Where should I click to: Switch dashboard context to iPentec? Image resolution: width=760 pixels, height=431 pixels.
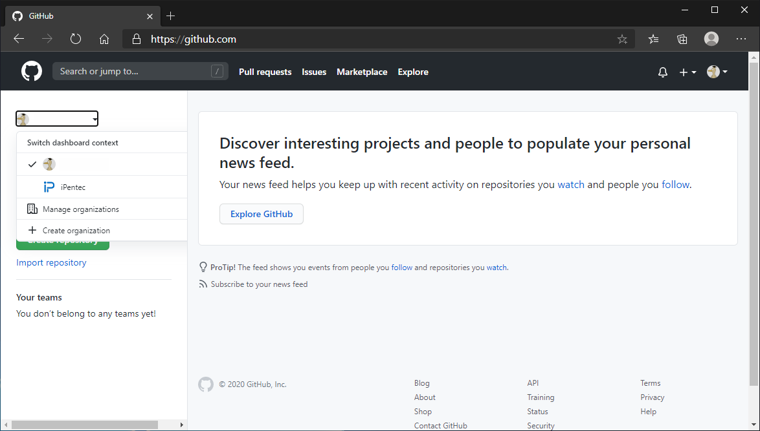[x=102, y=187]
